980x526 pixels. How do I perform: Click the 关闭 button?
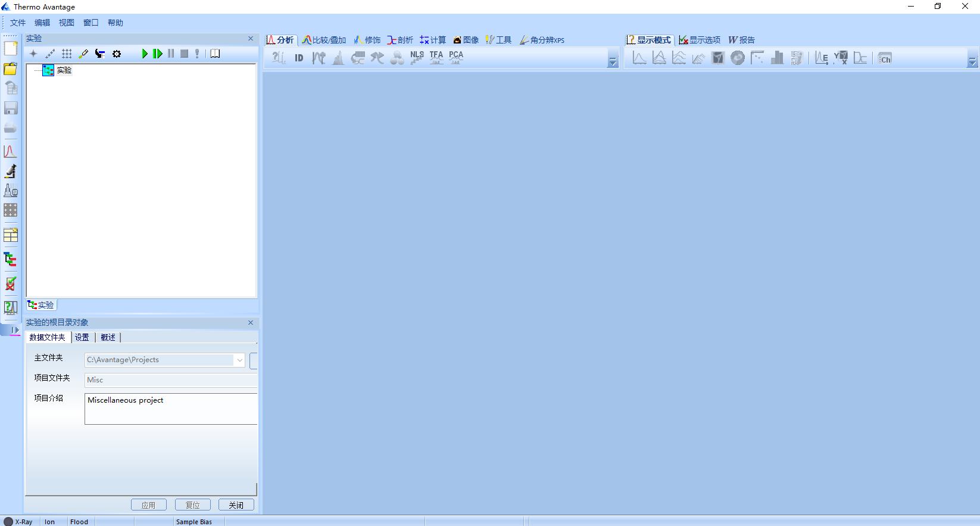coord(236,505)
